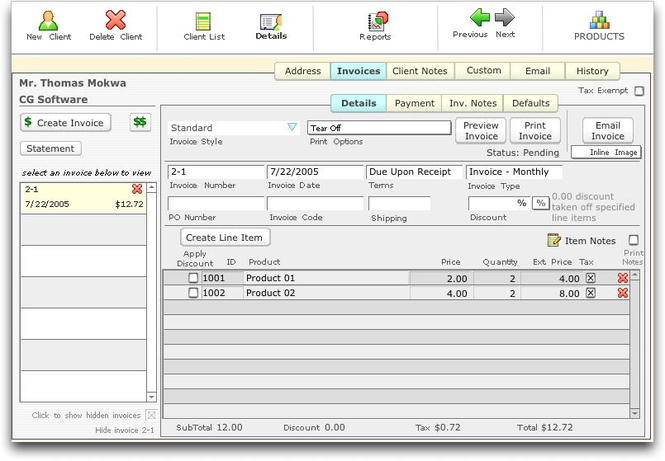Open the Inv. Notes sub-tab
This screenshot has height=461, width=665.
pos(472,103)
